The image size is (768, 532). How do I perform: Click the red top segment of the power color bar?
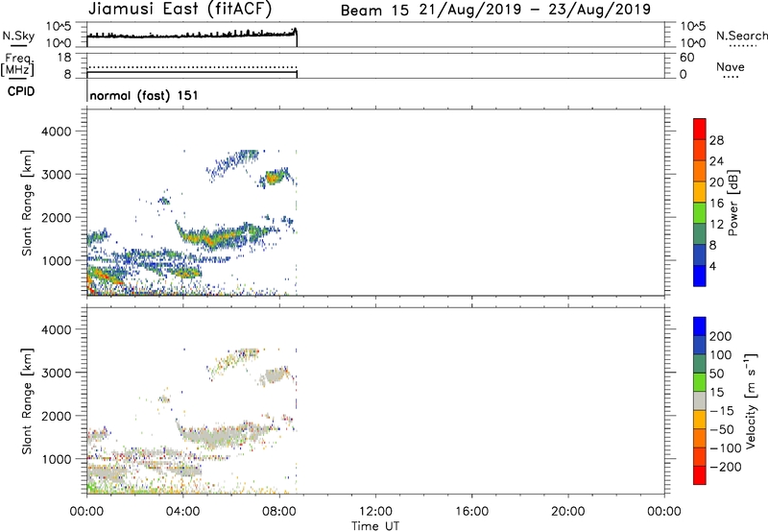coord(700,129)
